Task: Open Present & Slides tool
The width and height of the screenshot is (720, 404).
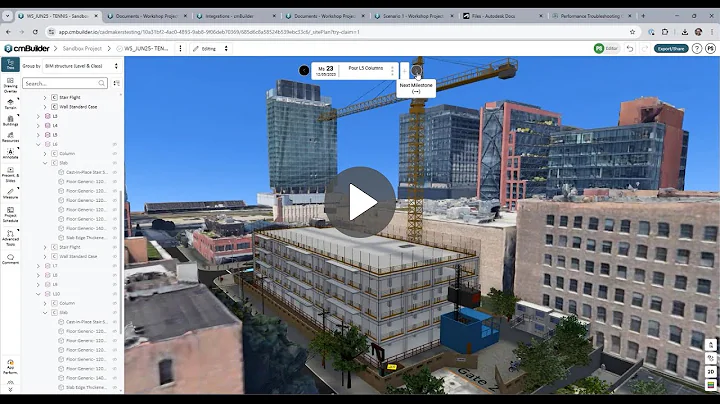Action: coord(10,174)
